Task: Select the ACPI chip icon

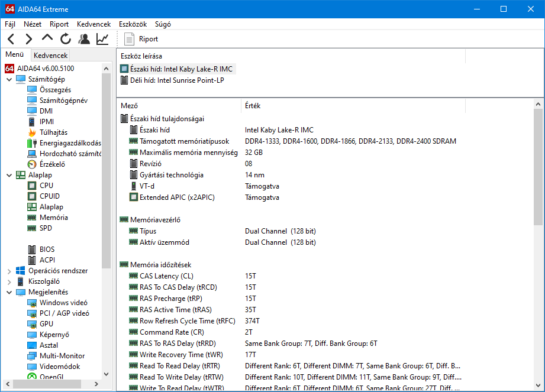Action: click(31, 260)
